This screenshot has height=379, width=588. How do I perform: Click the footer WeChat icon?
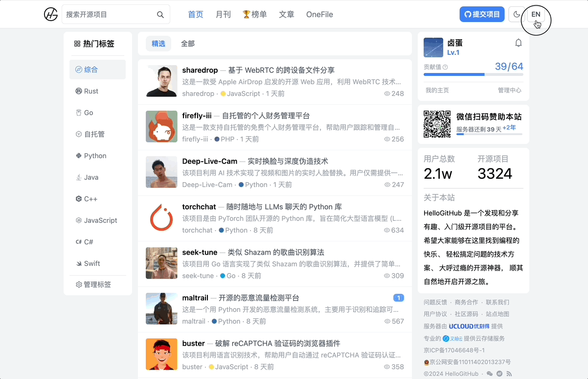click(490, 374)
